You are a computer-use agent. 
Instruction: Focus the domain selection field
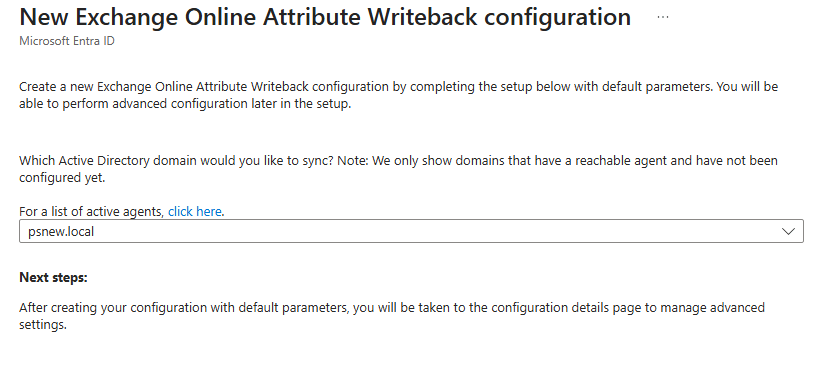tap(411, 231)
